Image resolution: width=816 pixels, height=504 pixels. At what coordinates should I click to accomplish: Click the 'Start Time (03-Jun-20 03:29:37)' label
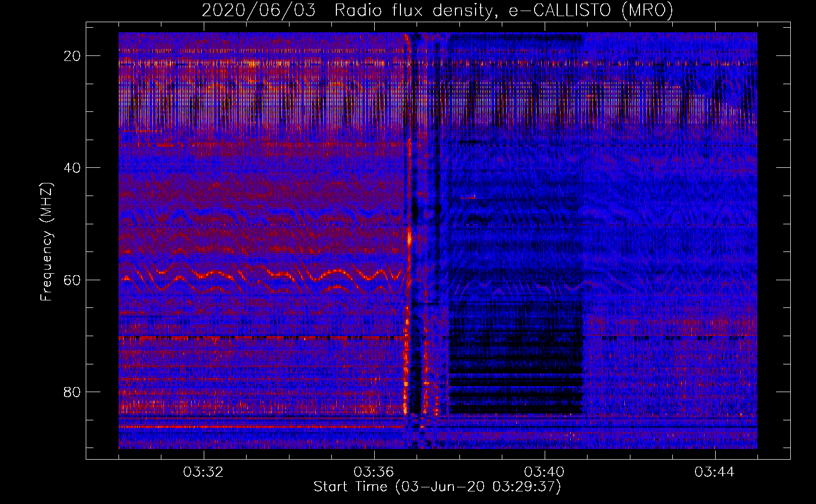[437, 487]
